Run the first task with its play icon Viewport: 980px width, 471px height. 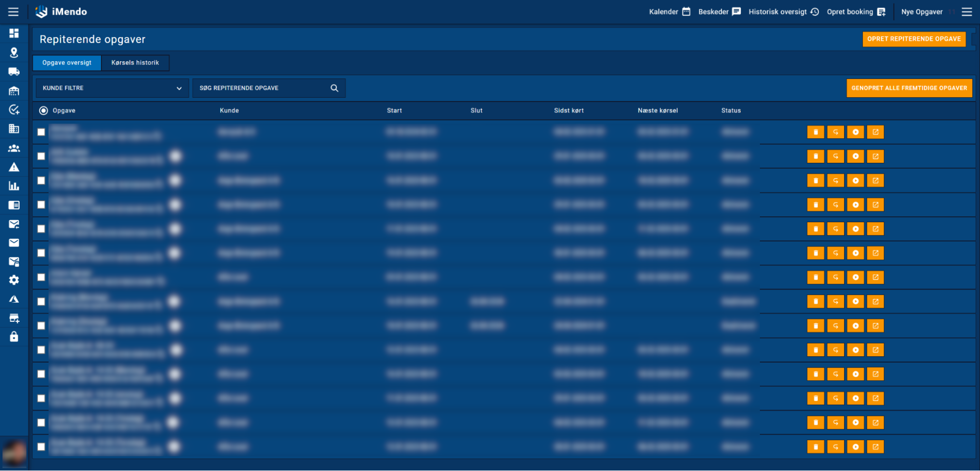[x=855, y=132]
